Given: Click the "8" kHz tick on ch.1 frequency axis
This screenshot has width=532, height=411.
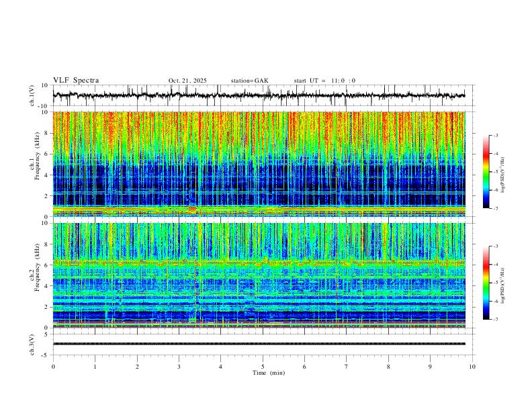Looking at the screenshot, I should tap(47, 133).
